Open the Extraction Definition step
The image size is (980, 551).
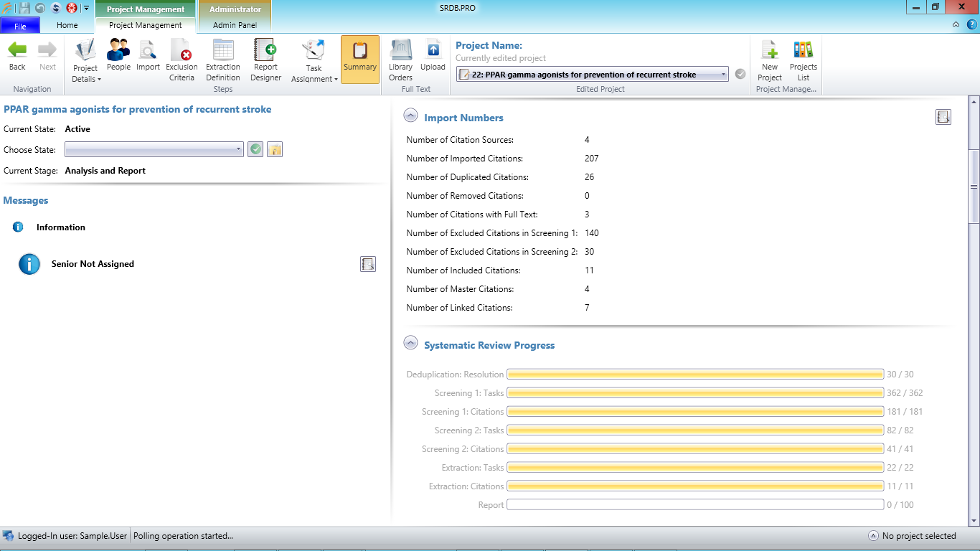click(223, 60)
